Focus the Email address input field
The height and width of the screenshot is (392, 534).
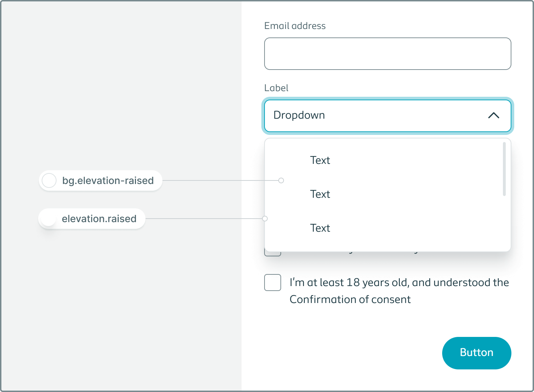387,54
